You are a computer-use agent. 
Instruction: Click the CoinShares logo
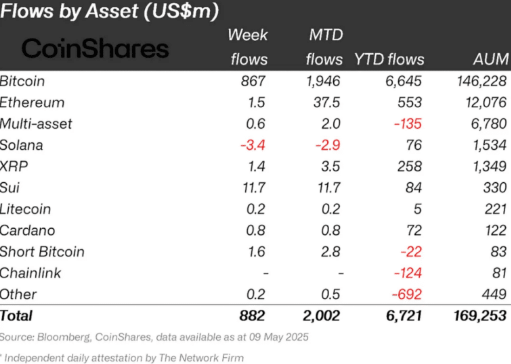click(95, 48)
